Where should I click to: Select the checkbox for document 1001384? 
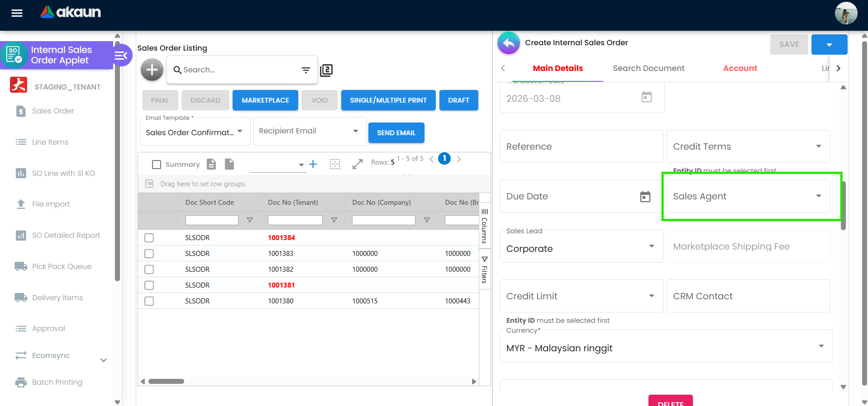(149, 238)
